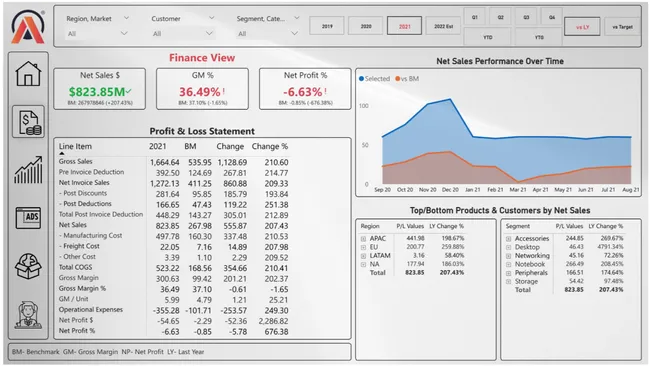Click the chevron next to Segment, Cate... title
Screen dimensions: 650x366
point(297,18)
